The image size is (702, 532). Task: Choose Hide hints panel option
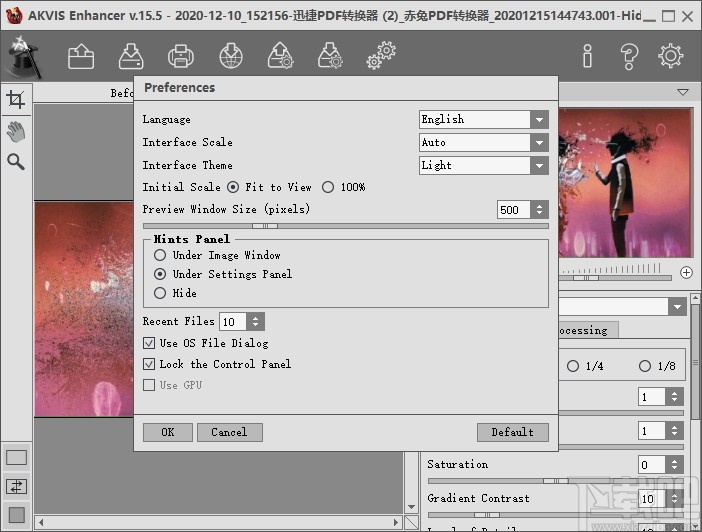coord(160,293)
